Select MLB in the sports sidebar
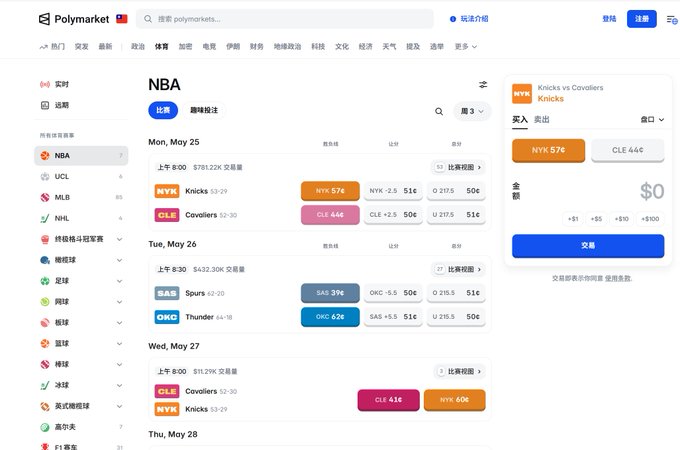The width and height of the screenshot is (680, 450). tap(81, 197)
